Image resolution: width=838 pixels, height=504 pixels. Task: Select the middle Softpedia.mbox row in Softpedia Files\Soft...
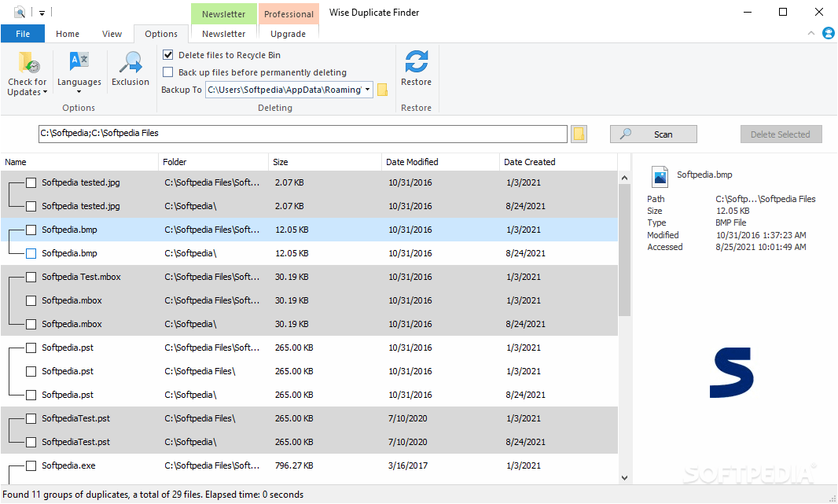(309, 300)
